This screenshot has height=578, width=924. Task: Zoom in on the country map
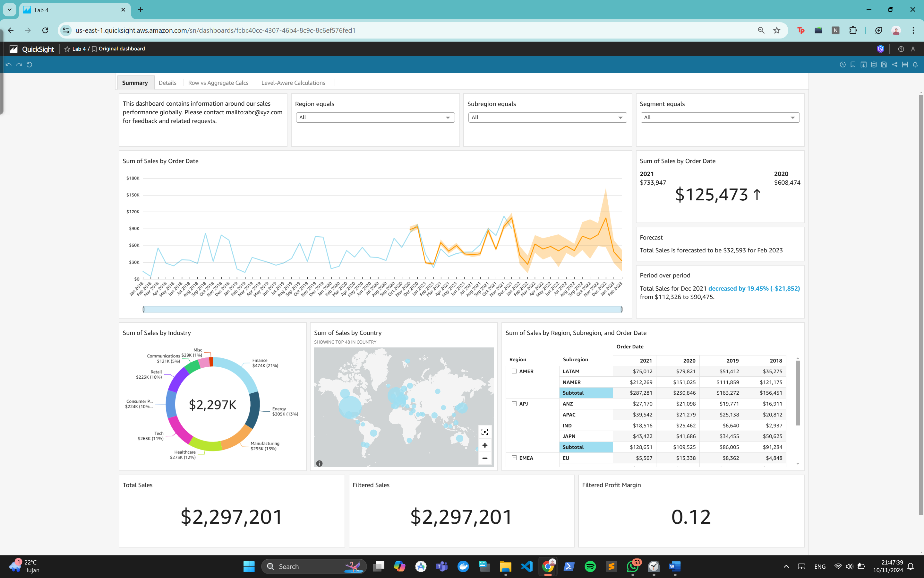click(484, 445)
